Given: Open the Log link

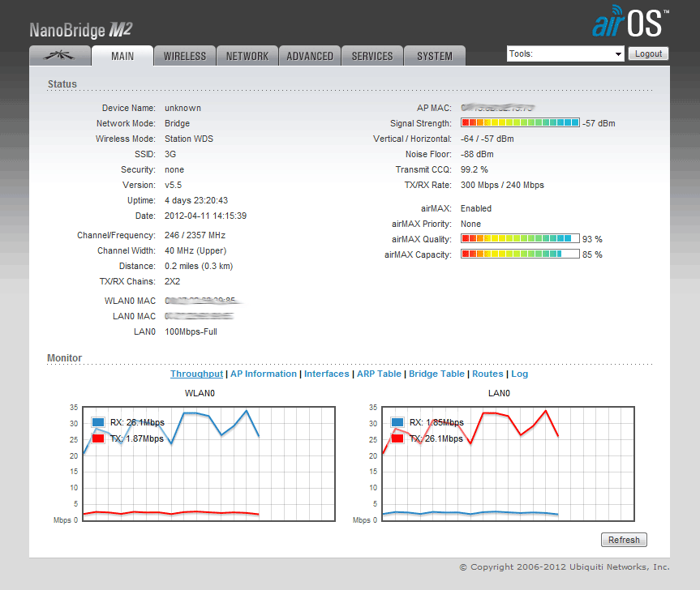Looking at the screenshot, I should (x=520, y=374).
